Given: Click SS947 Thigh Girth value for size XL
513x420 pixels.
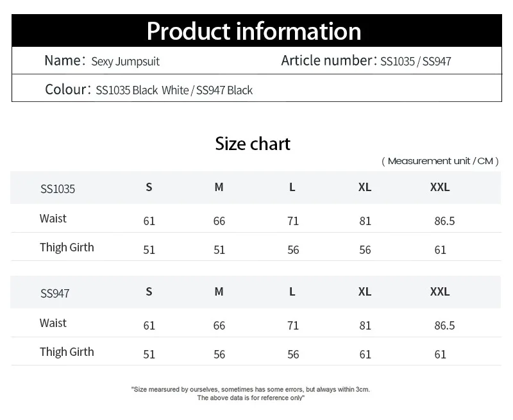Looking at the screenshot, I should [x=366, y=355].
